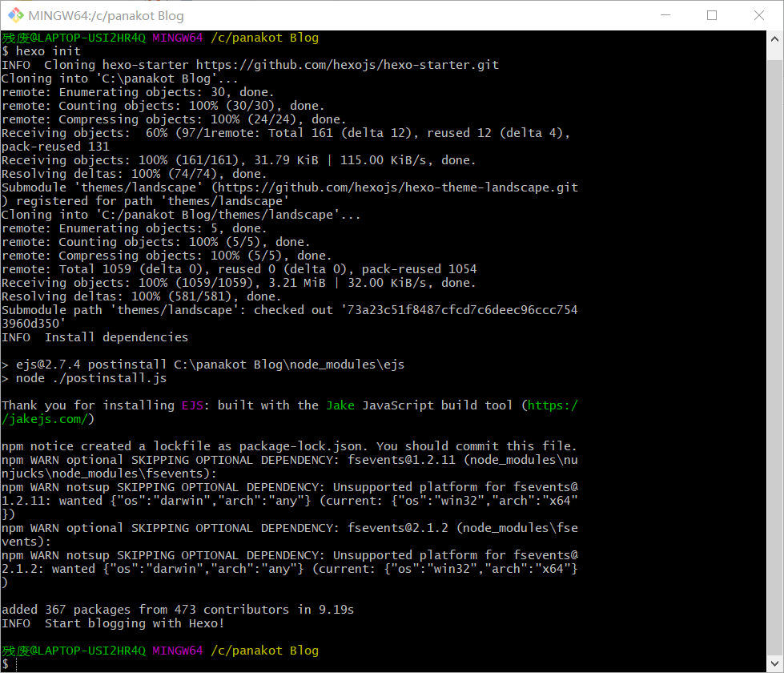Click the '3960d350'' commit hash line
Screen dimensions: 784x673
click(x=34, y=324)
